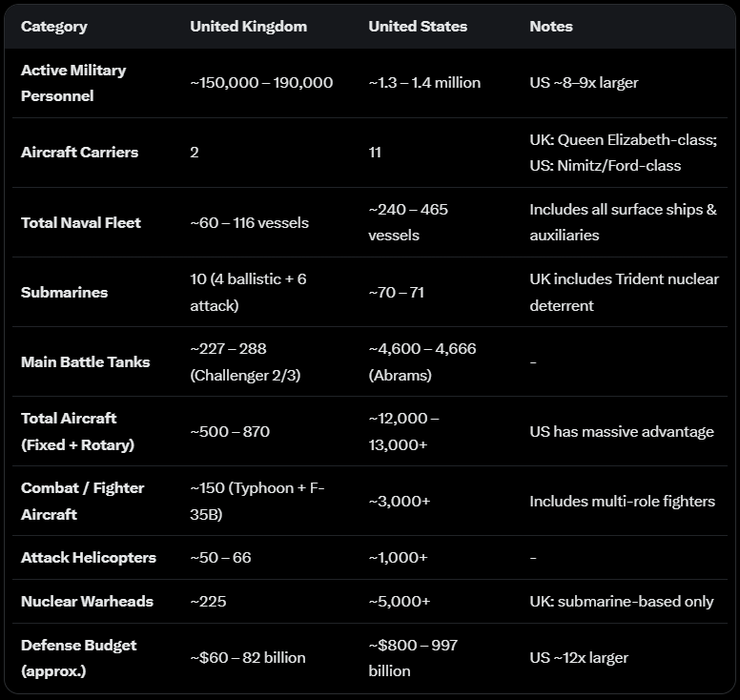
Task: Select the 'Combat / Fighter Aircraft' row label
Action: pyautogui.click(x=83, y=501)
